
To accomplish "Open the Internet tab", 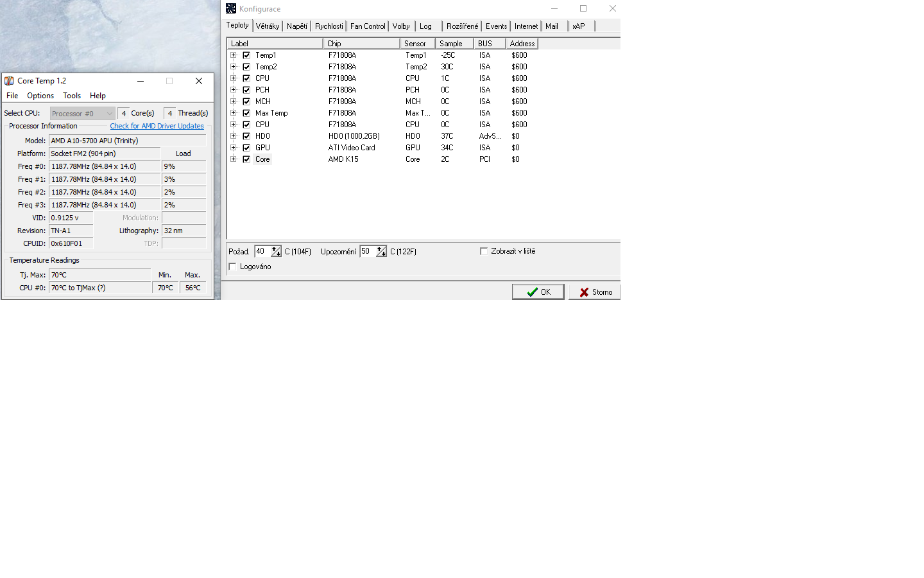I will [x=526, y=26].
